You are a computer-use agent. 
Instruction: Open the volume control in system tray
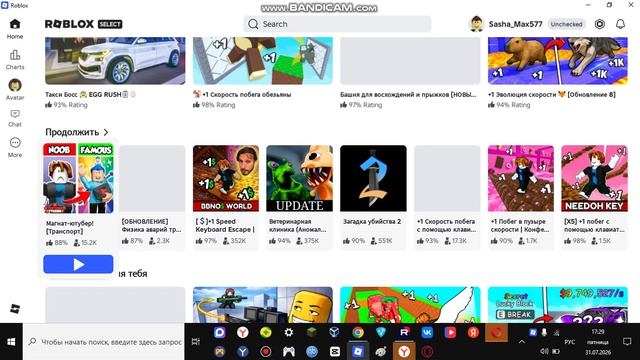coord(544,351)
